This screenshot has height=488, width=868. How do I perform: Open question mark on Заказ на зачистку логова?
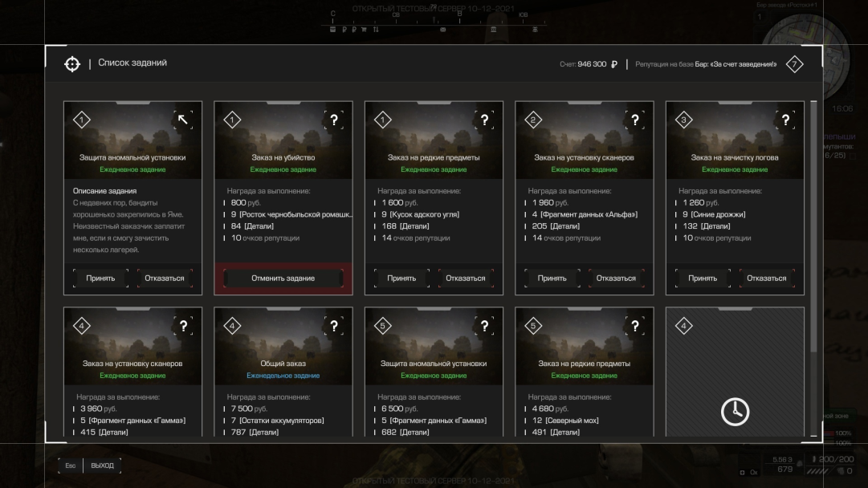pyautogui.click(x=785, y=120)
